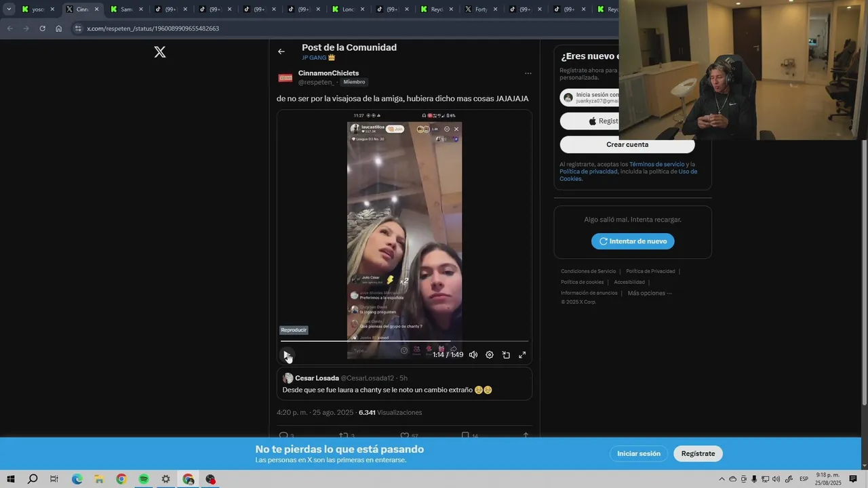Reload the page
This screenshot has height=488, width=868.
pyautogui.click(x=42, y=28)
